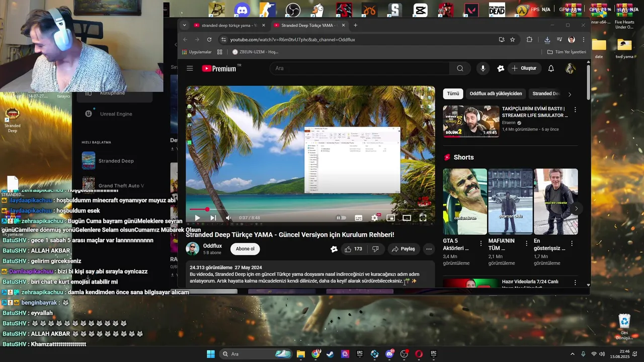Toggle theater mode in the player

coord(407,218)
